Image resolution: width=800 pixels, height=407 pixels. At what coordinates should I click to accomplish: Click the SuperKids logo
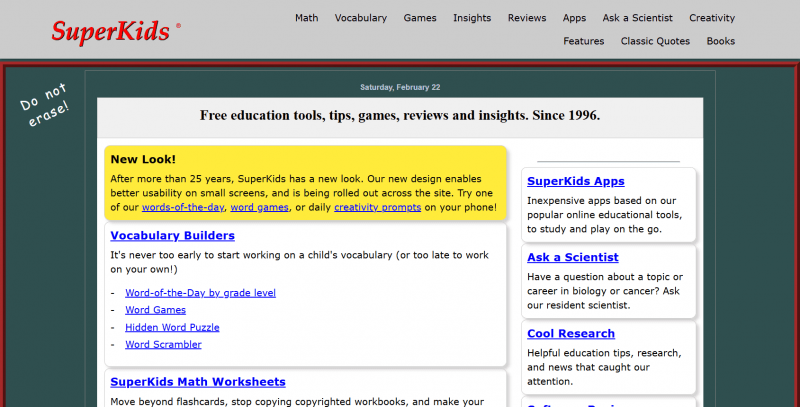coord(111,31)
